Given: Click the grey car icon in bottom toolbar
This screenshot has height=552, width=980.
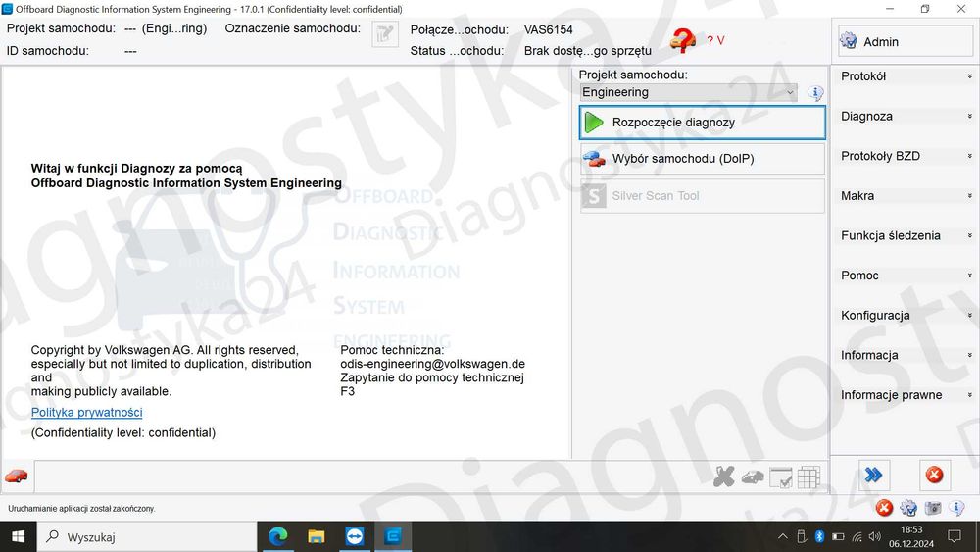Looking at the screenshot, I should click(753, 477).
